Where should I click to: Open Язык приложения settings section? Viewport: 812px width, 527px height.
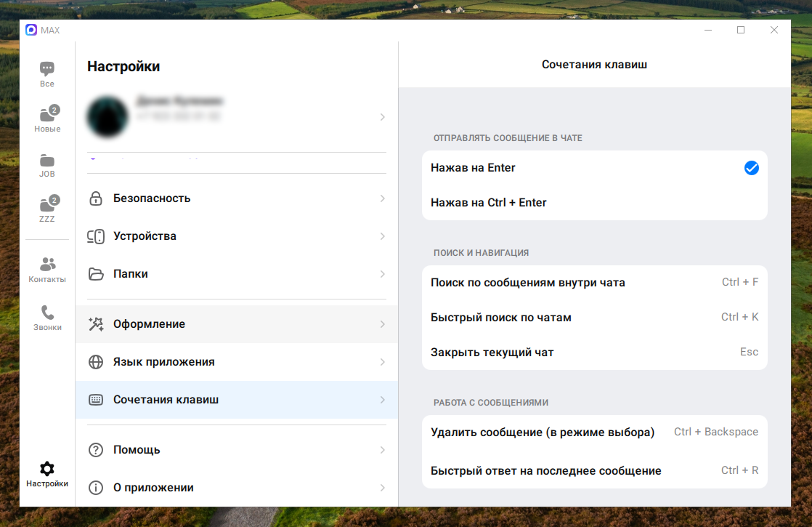pyautogui.click(x=164, y=362)
